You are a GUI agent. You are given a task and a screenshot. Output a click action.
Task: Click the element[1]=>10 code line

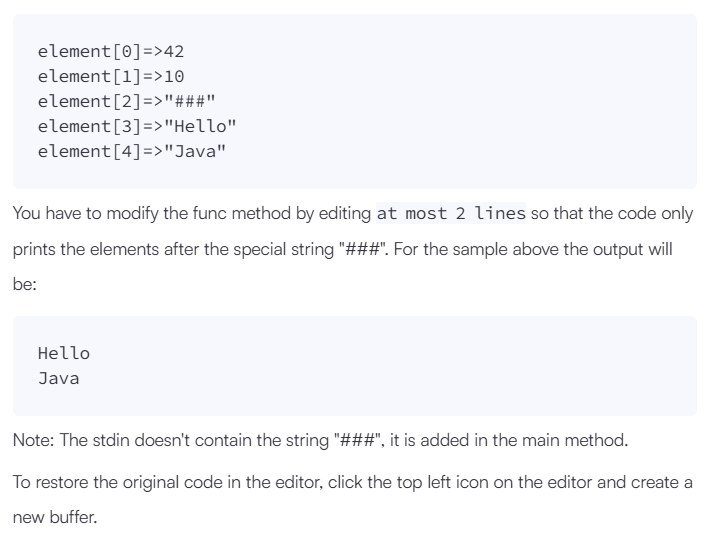pyautogui.click(x=110, y=76)
